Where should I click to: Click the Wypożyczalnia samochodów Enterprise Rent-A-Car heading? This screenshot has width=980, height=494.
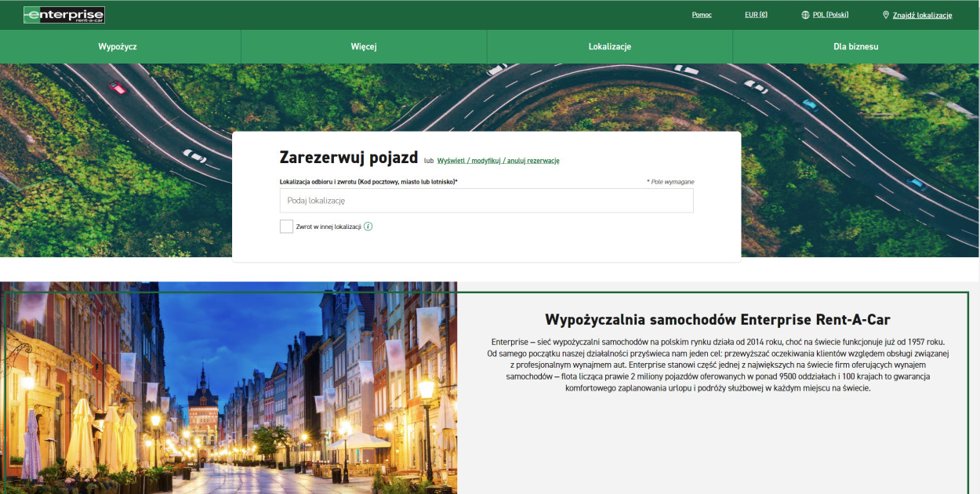(717, 319)
